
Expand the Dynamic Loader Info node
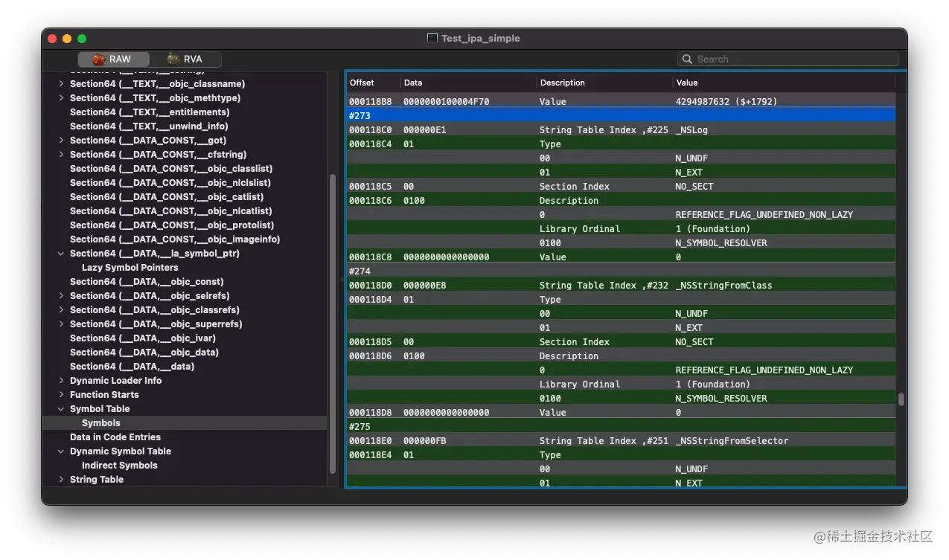pyautogui.click(x=61, y=381)
